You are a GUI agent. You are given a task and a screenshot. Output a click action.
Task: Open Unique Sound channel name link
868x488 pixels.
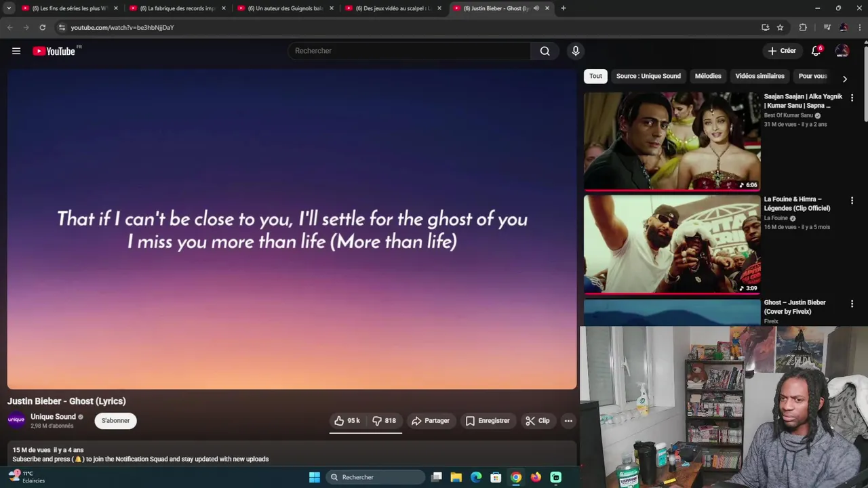(x=53, y=417)
